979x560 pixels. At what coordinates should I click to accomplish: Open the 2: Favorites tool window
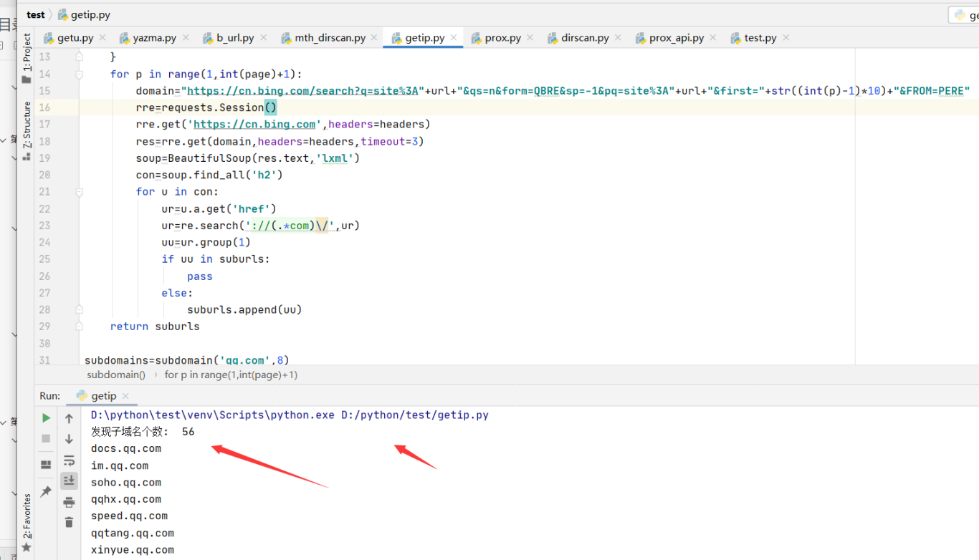[27, 516]
